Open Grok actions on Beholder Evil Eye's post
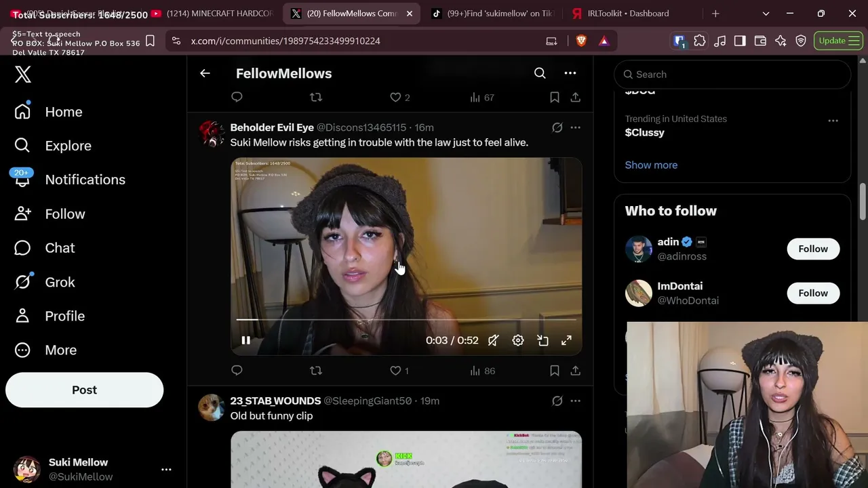This screenshot has height=488, width=868. tap(557, 127)
